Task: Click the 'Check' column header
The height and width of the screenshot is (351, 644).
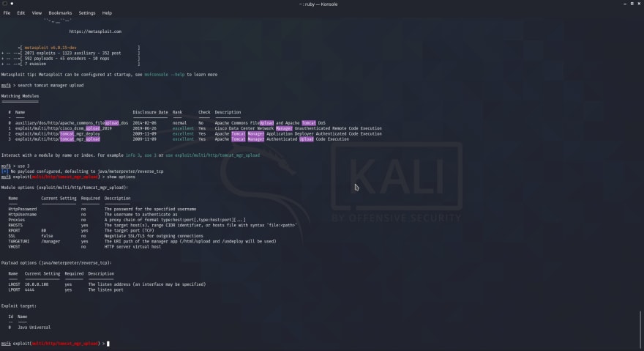Action: [204, 112]
